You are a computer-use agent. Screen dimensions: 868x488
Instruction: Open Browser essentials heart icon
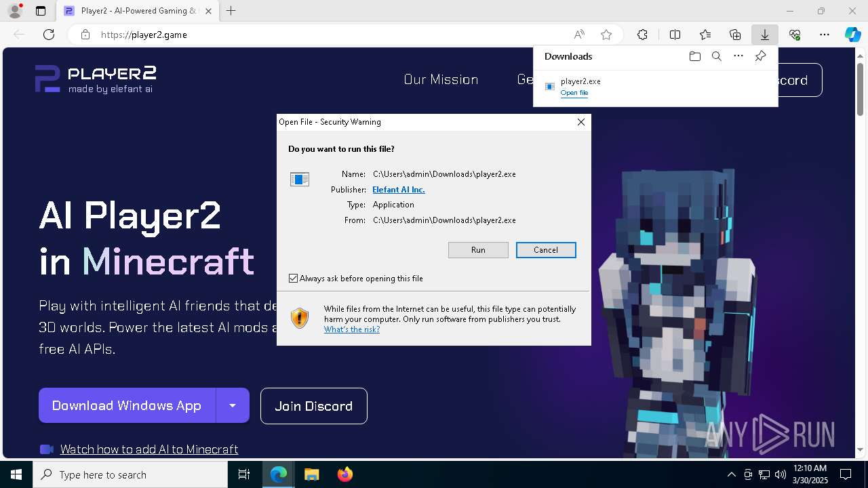coord(795,35)
